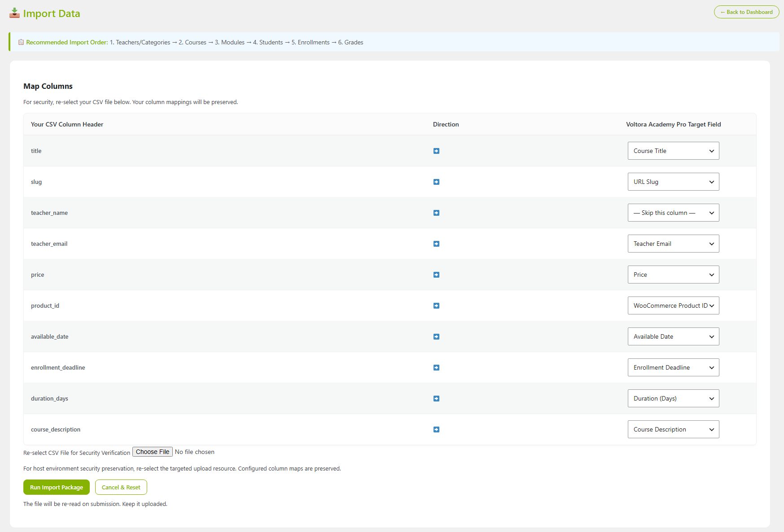Screen dimensions: 784x532
Task: Open the WooCommerce Product ID dropdown
Action: point(673,305)
